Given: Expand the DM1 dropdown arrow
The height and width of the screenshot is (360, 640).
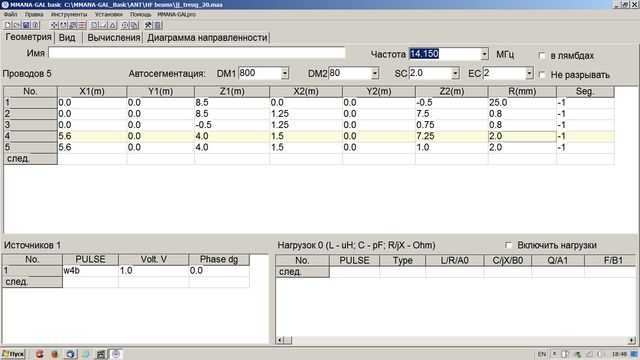Looking at the screenshot, I should tap(285, 73).
